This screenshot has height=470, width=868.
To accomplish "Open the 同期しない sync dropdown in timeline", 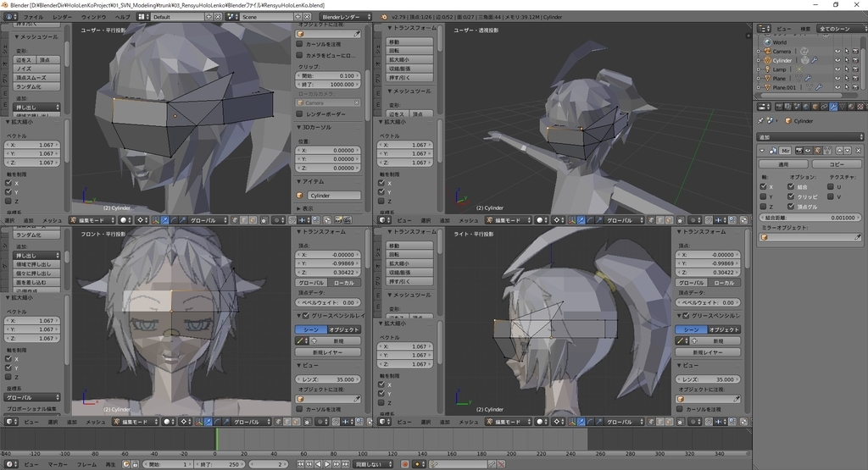I will (x=373, y=464).
